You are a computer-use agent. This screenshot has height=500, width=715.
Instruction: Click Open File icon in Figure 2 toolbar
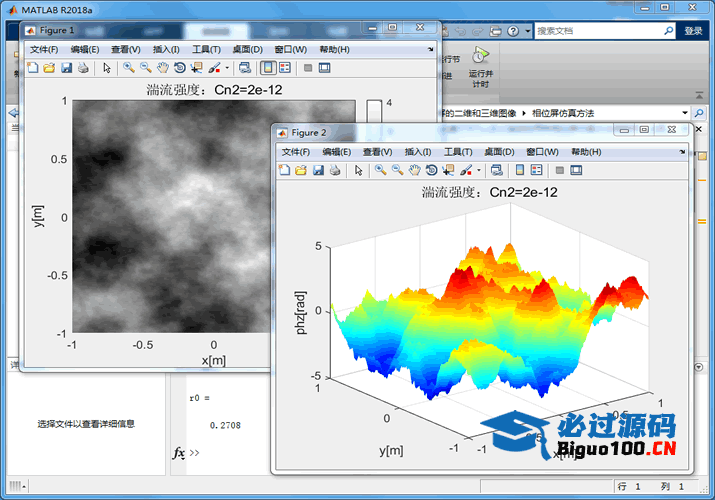(x=301, y=170)
